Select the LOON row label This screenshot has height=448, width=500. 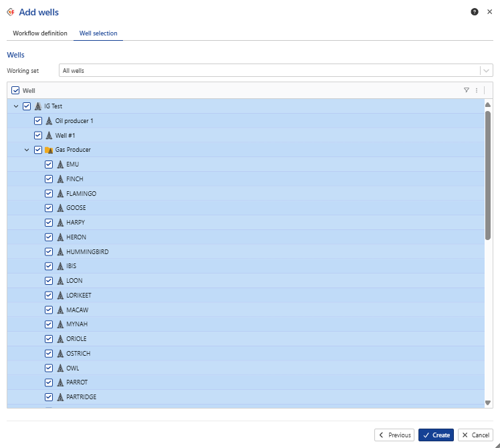pyautogui.click(x=74, y=281)
